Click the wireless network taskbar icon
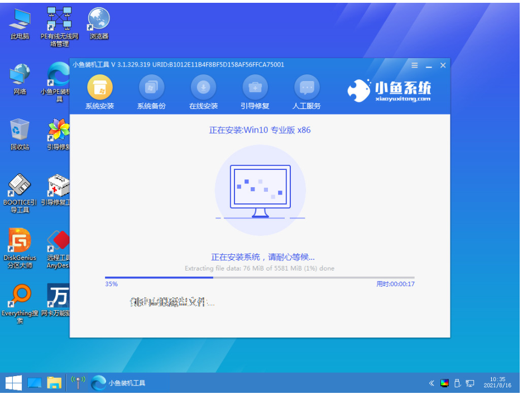This screenshot has height=394, width=532. [x=78, y=382]
